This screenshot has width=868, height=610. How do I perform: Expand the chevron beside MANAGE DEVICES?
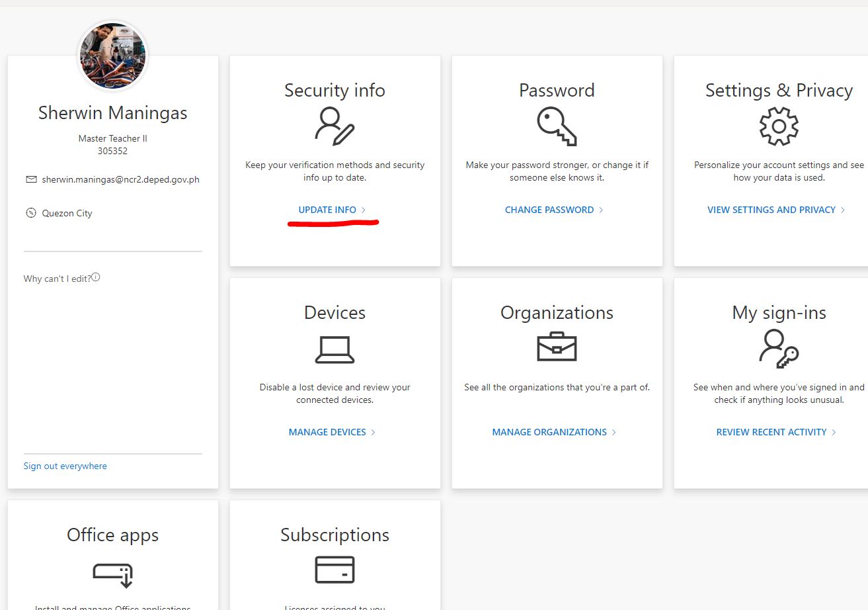(374, 432)
